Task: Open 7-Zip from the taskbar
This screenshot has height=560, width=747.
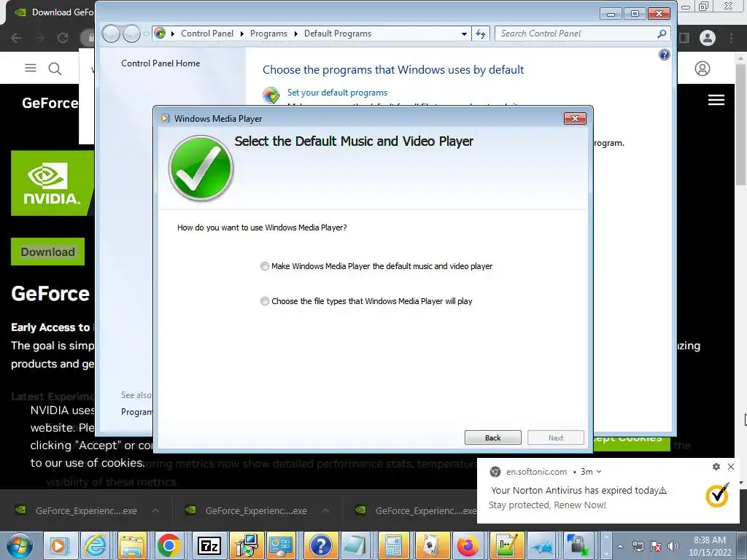Action: pos(209,545)
